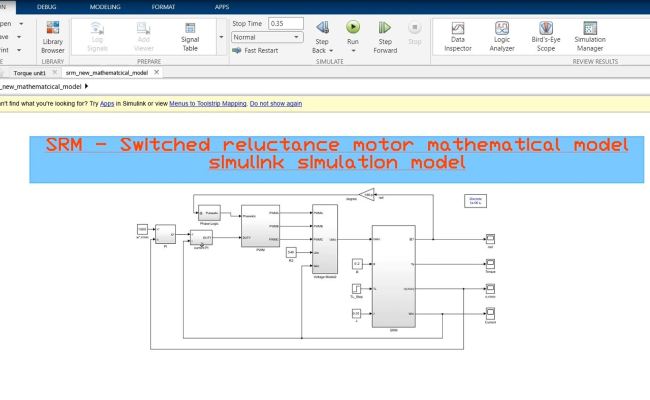Open the Library Browser
The image size is (650, 400).
pyautogui.click(x=53, y=37)
